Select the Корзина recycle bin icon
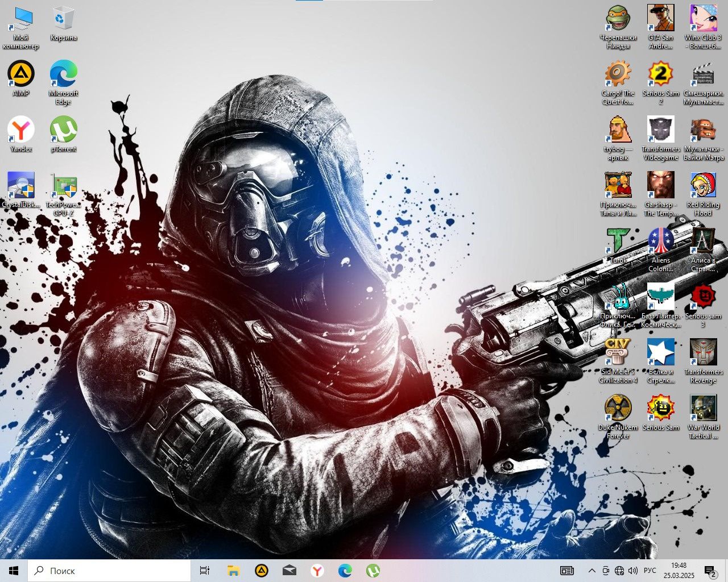Screen dimensions: 728x582 click(x=63, y=24)
